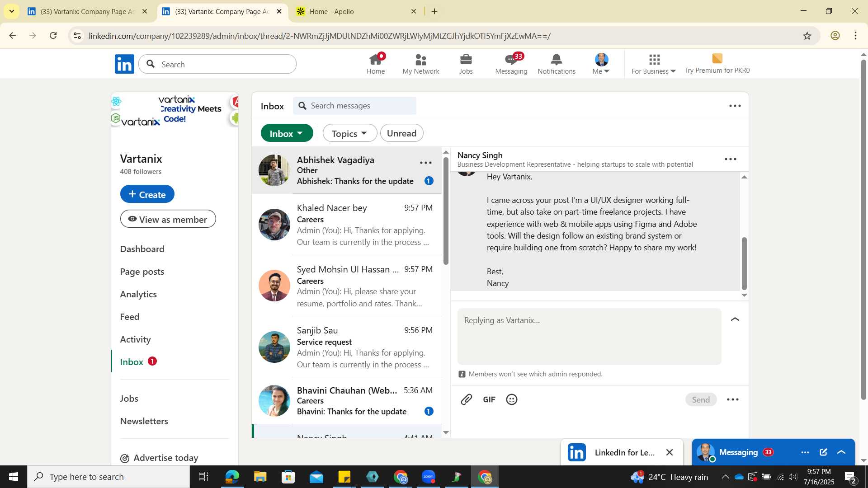Open Zoom from taskbar
The width and height of the screenshot is (868, 488).
(x=429, y=477)
